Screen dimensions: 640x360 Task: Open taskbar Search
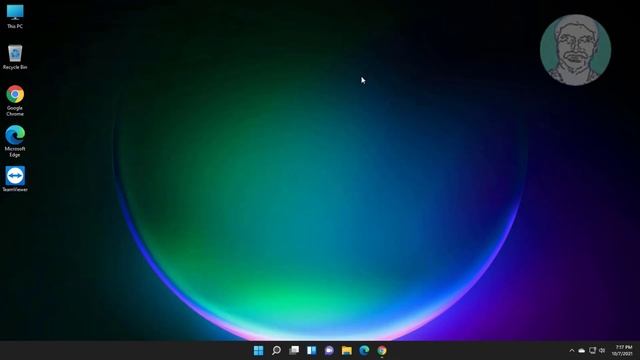point(276,350)
